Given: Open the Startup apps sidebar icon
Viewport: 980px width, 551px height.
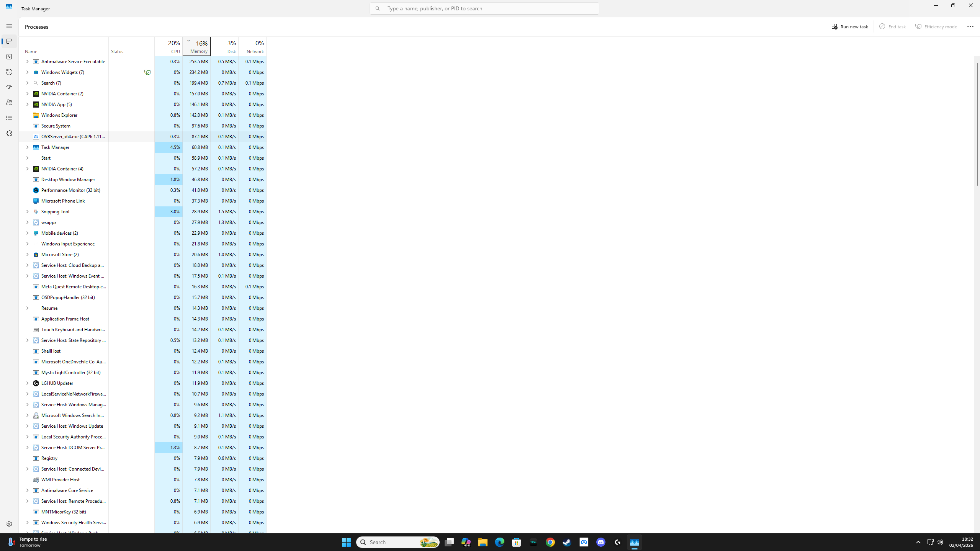Looking at the screenshot, I should click(9, 87).
